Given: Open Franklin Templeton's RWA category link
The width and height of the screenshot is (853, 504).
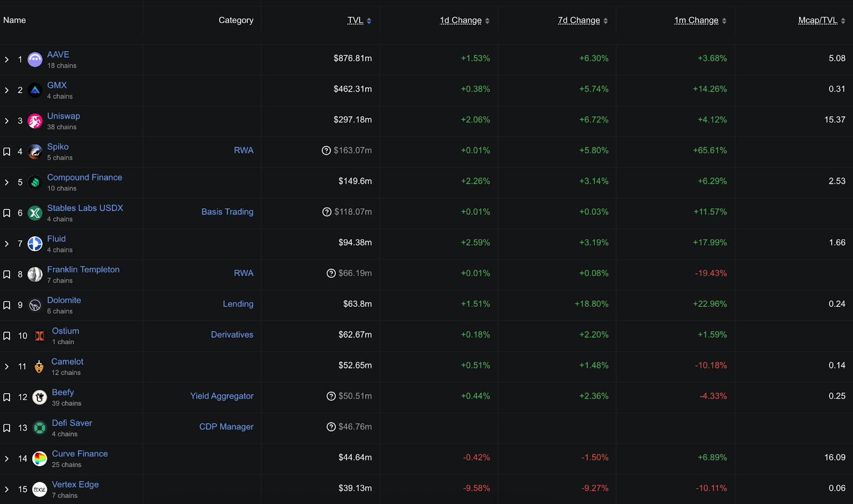Looking at the screenshot, I should click(244, 273).
